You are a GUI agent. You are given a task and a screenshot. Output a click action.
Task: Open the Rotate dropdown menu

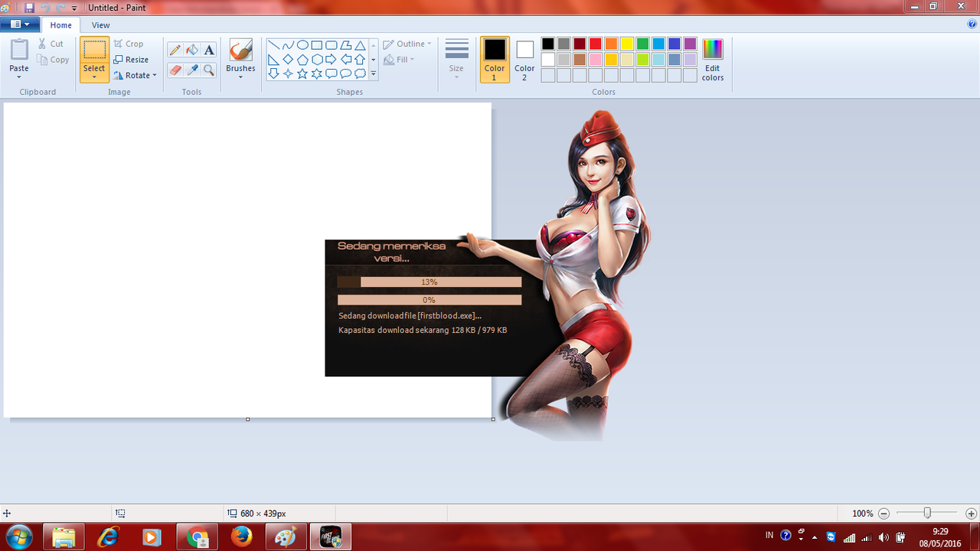(135, 75)
